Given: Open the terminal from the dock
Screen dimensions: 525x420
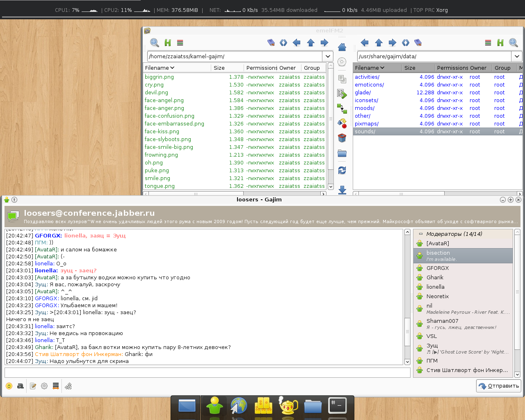Looking at the screenshot, I should pyautogui.click(x=338, y=406).
